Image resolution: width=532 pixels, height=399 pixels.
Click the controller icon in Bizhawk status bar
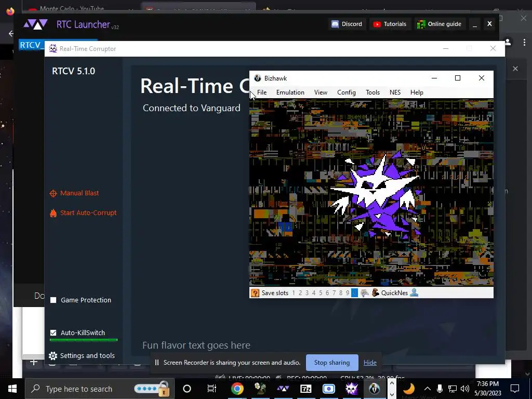pyautogui.click(x=365, y=293)
